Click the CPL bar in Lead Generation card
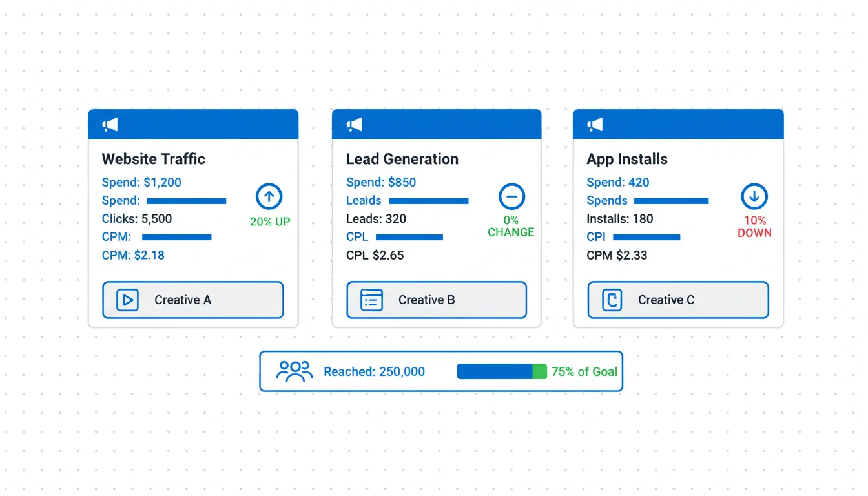The width and height of the screenshot is (868, 496). pos(409,237)
